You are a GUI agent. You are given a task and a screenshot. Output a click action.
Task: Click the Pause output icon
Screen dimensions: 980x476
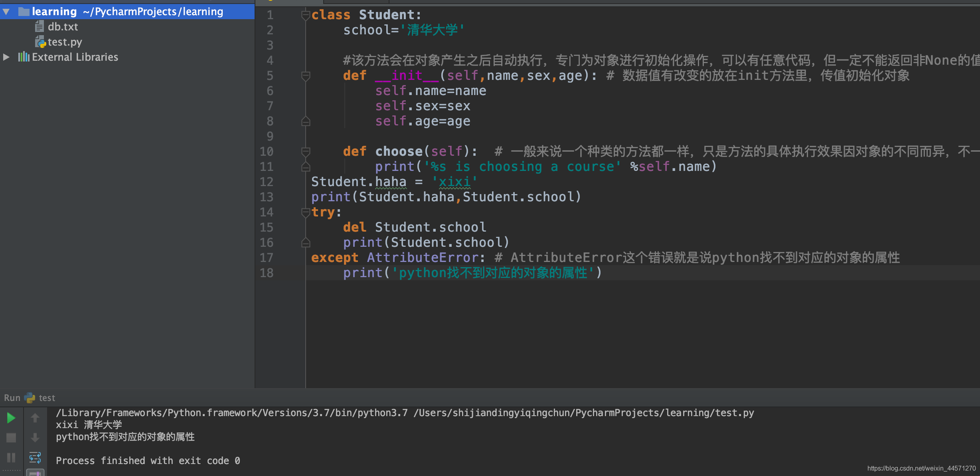coord(11,457)
